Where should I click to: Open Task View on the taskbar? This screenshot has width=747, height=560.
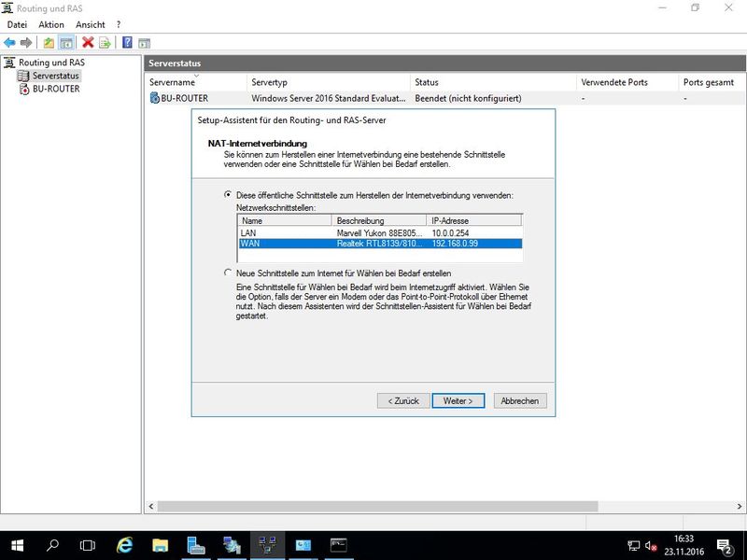coord(88,545)
